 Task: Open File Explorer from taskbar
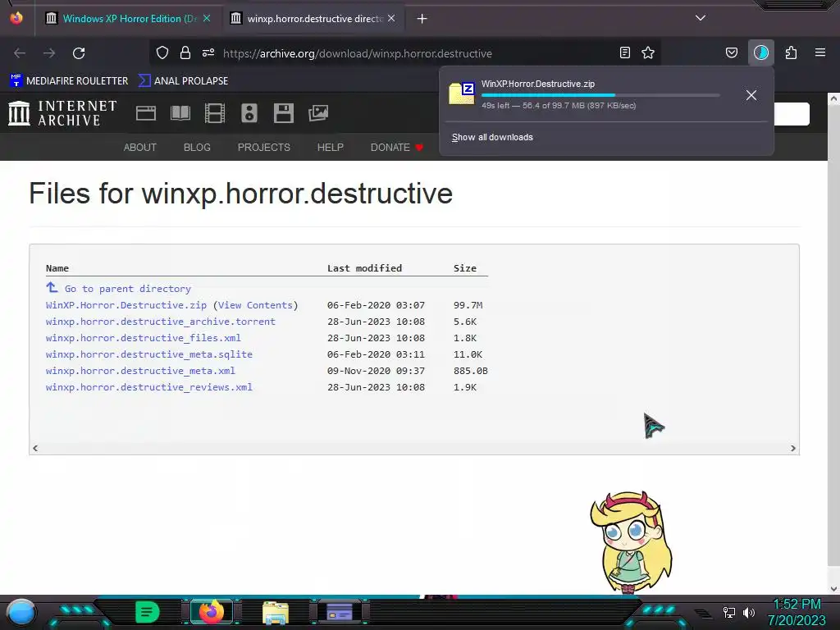pyautogui.click(x=276, y=612)
